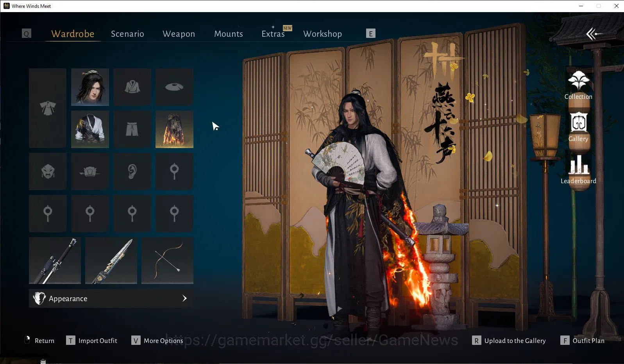This screenshot has width=624, height=364.
Task: Open the Gallery icon
Action: [578, 123]
